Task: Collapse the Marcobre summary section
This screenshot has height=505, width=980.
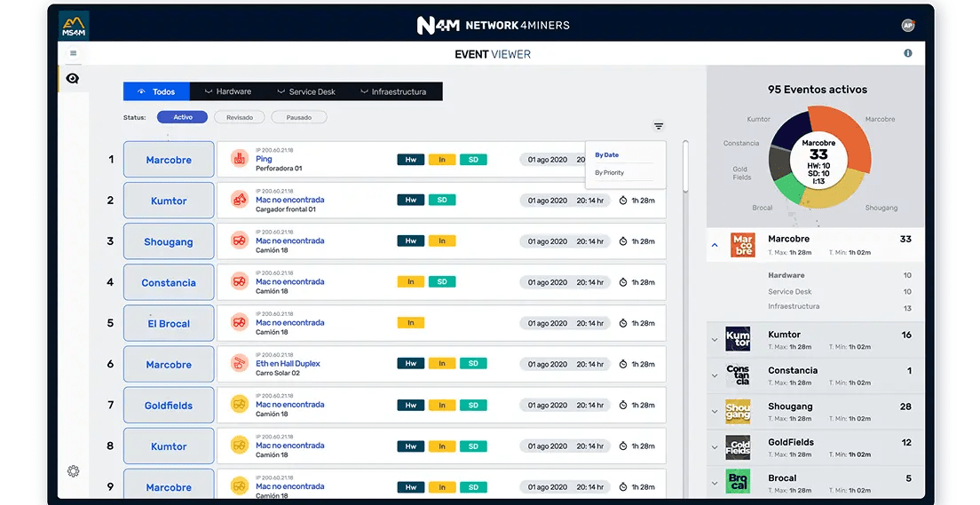Action: tap(715, 245)
